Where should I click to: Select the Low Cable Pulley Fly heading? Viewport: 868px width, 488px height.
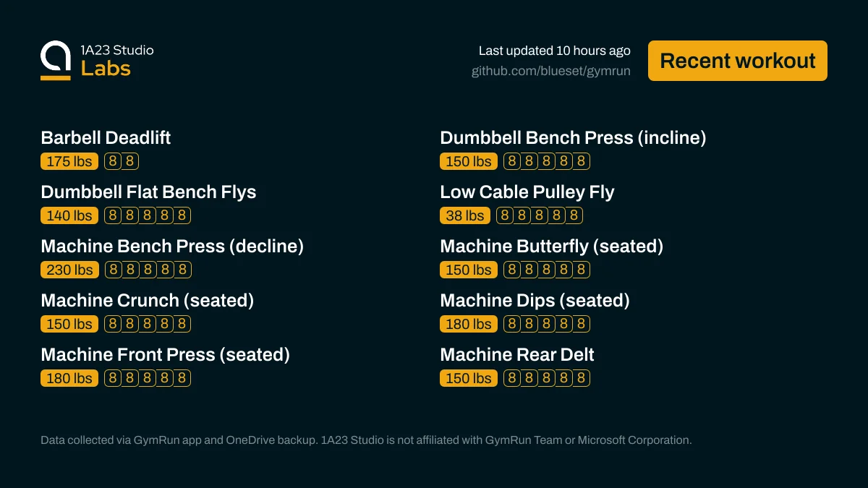point(527,192)
